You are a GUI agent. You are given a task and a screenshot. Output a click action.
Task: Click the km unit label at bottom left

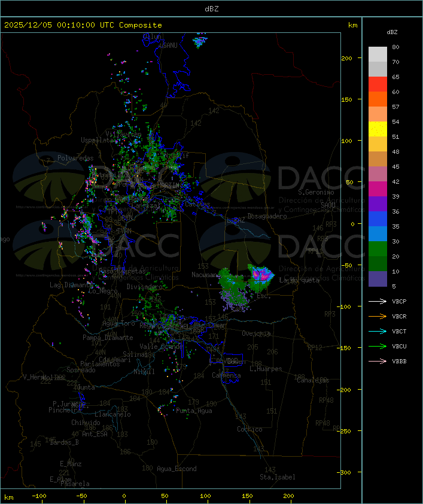(x=8, y=497)
